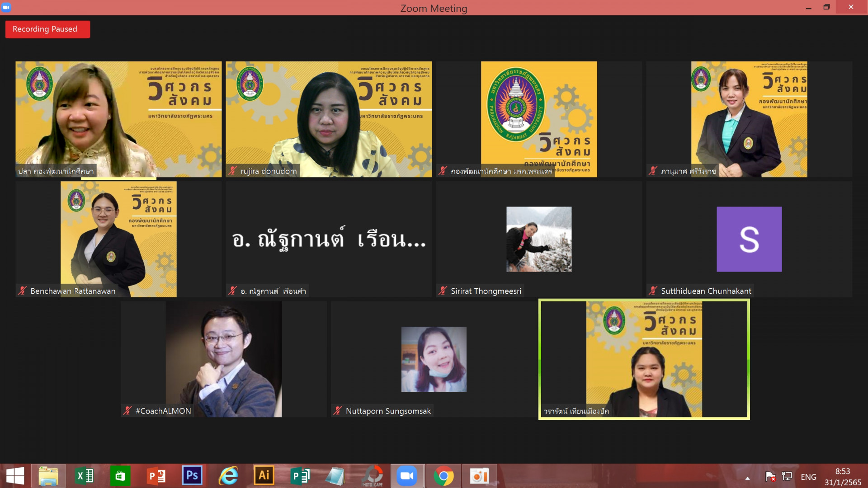Image resolution: width=868 pixels, height=488 pixels.
Task: Click Nuttaporn Sungsomsak profile photo
Action: pos(434,359)
